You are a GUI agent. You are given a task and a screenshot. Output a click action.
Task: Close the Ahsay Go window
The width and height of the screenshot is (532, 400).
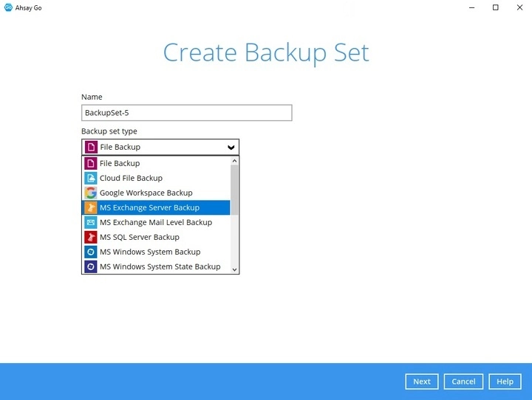pos(519,7)
